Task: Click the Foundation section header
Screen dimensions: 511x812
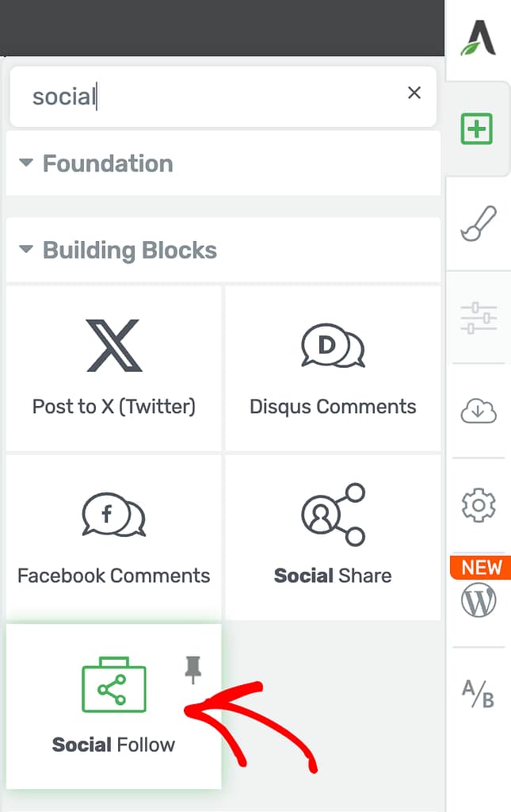Action: (x=223, y=163)
